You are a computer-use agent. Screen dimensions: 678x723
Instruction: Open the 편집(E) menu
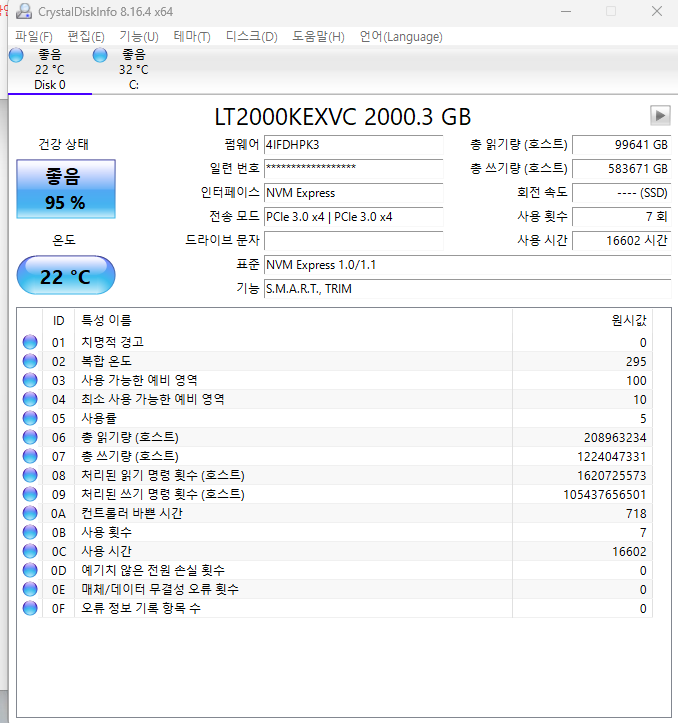coord(86,36)
